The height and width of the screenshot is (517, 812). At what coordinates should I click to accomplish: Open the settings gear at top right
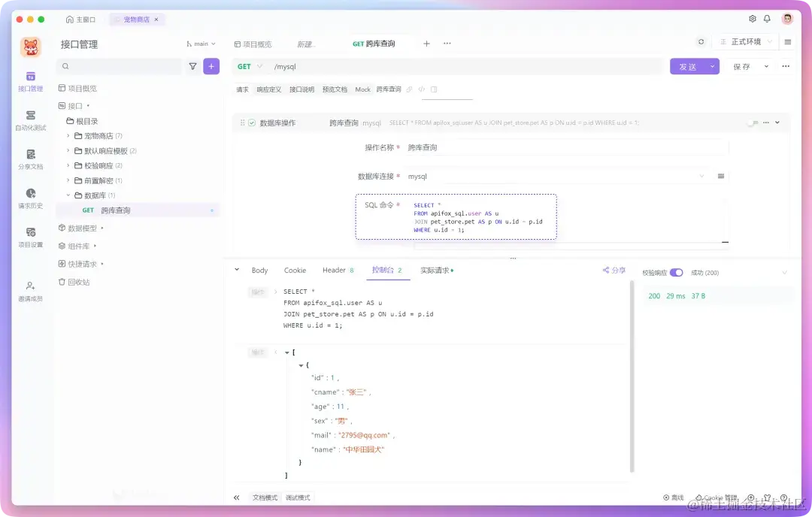(x=753, y=19)
